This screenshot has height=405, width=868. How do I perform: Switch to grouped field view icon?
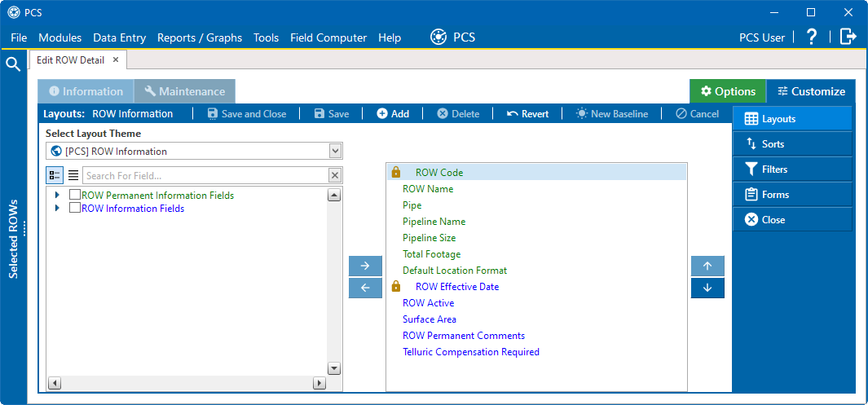[x=55, y=175]
